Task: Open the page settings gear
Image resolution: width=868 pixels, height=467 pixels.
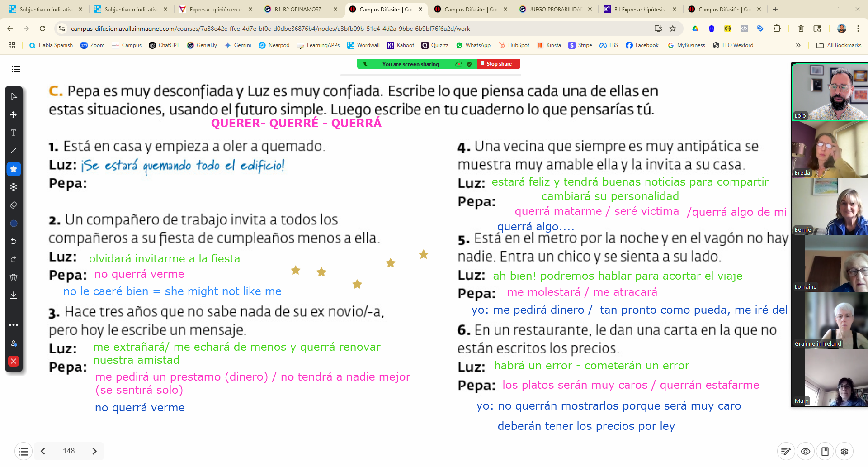Action: tap(844, 451)
